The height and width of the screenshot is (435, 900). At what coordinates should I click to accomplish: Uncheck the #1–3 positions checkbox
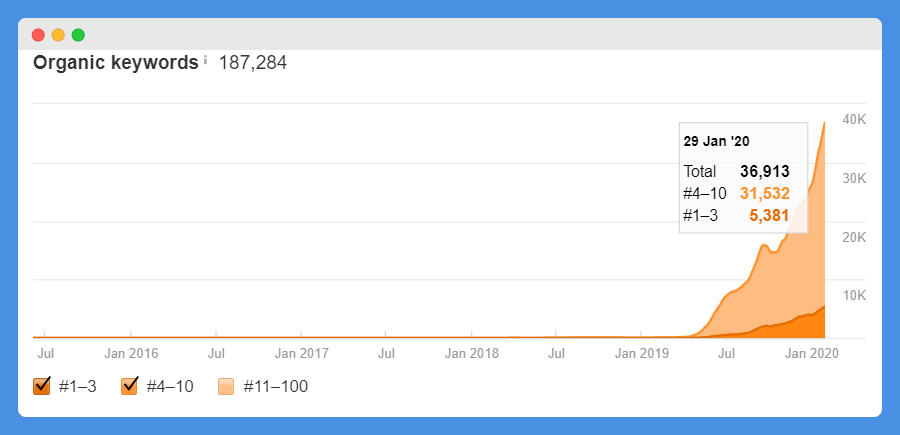(42, 386)
